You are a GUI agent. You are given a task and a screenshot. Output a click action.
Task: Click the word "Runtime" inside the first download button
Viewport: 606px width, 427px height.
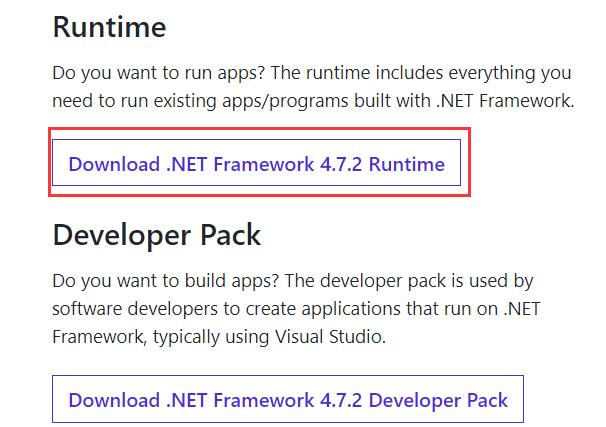pyautogui.click(x=407, y=164)
